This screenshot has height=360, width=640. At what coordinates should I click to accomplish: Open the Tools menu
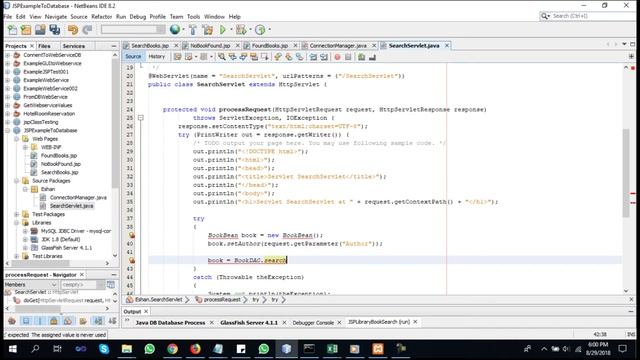(193, 17)
